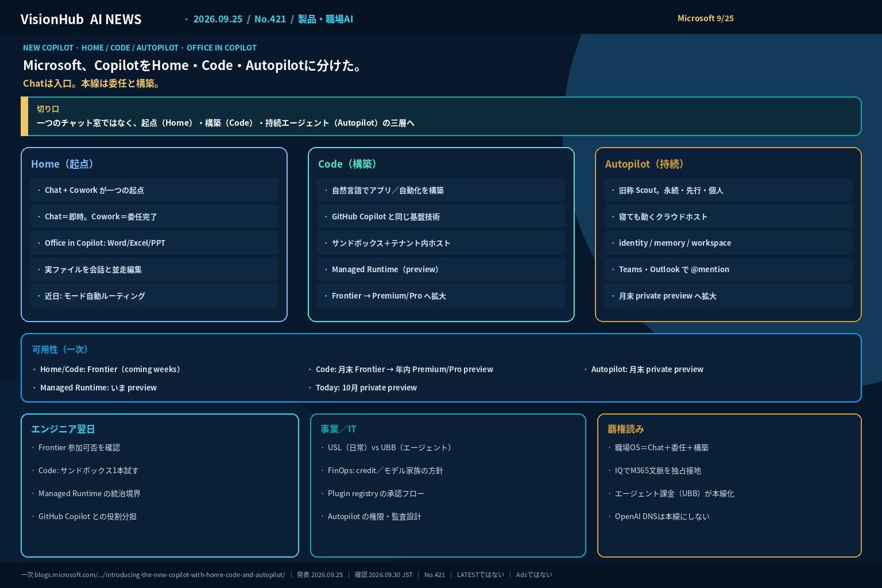This screenshot has height=588, width=882.
Task: Click footer '確認 2026.09.30 JST'
Action: 384,575
